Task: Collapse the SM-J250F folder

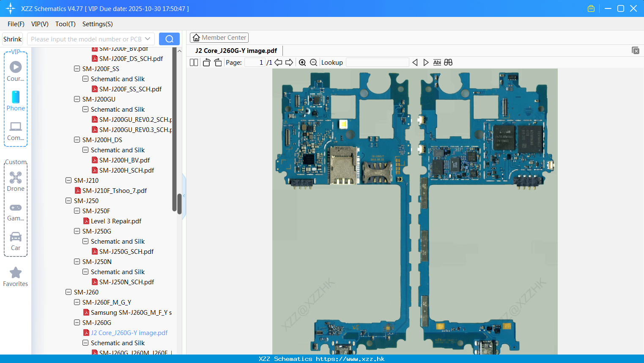Action: (x=77, y=211)
